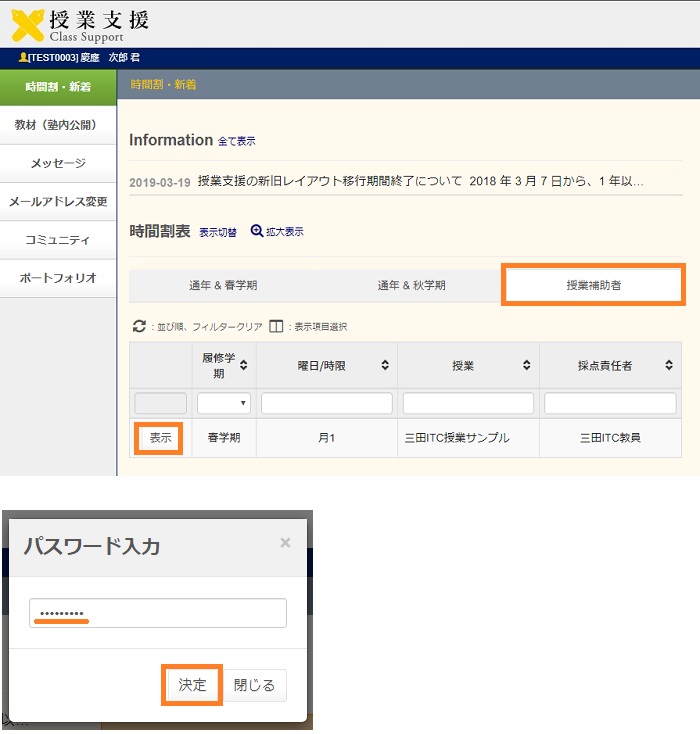The height and width of the screenshot is (734, 700).
Task: Close the password dialog with the X icon
Action: click(x=285, y=543)
